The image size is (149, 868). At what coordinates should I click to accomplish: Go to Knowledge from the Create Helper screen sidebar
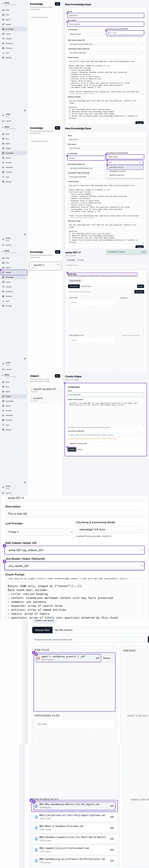(x=14, y=401)
